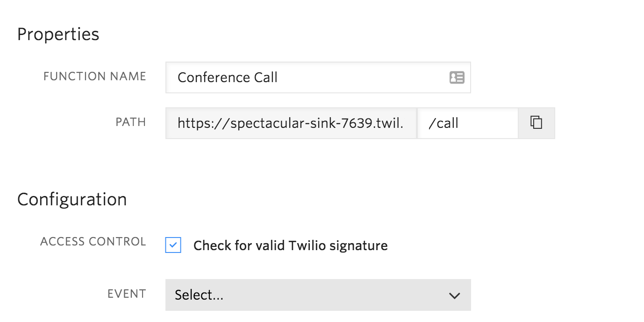Uncheck the valid Twilio signature checkbox
This screenshot has width=644, height=322.
[173, 245]
